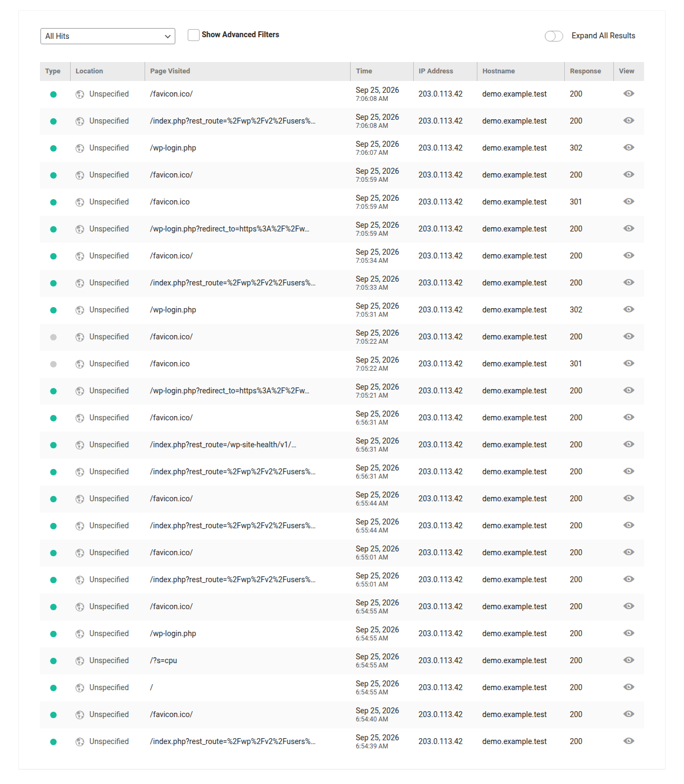684x784 pixels.
Task: Click the Response column header
Action: tap(585, 71)
